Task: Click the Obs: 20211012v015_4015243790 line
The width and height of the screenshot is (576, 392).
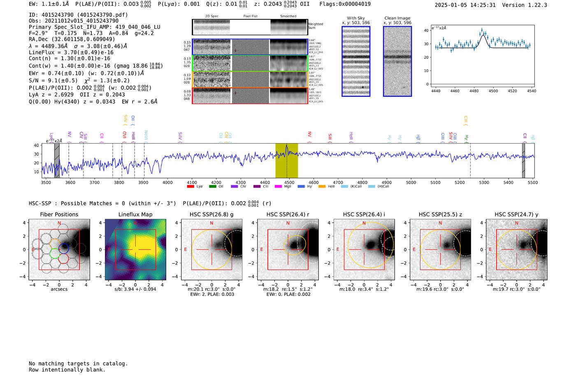Action: (x=74, y=21)
